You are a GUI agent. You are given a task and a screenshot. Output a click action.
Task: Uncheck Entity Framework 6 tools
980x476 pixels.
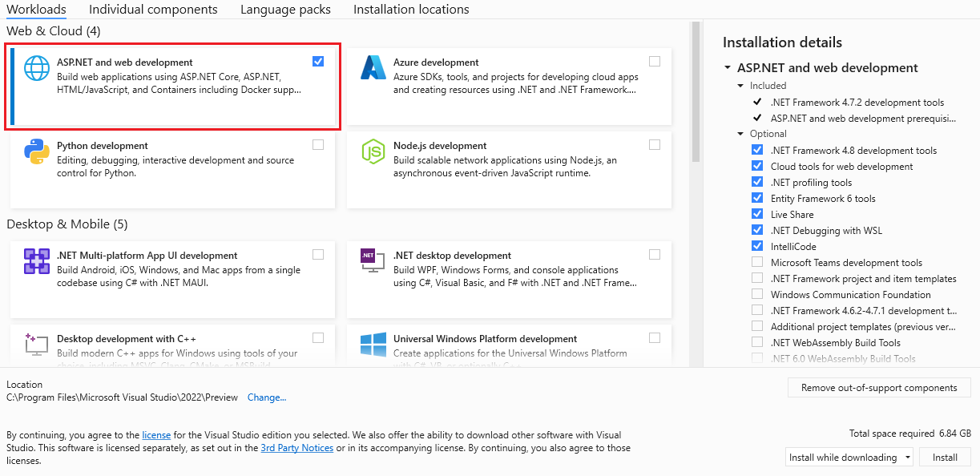(x=757, y=198)
